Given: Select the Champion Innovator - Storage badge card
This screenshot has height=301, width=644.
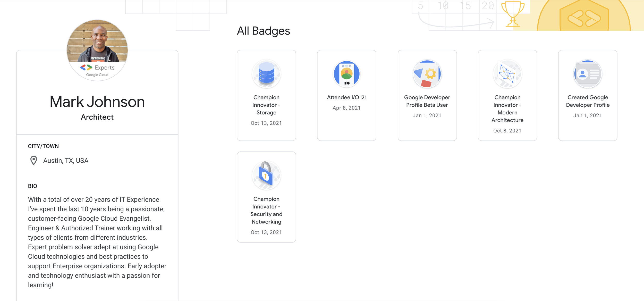Looking at the screenshot, I should point(267,95).
